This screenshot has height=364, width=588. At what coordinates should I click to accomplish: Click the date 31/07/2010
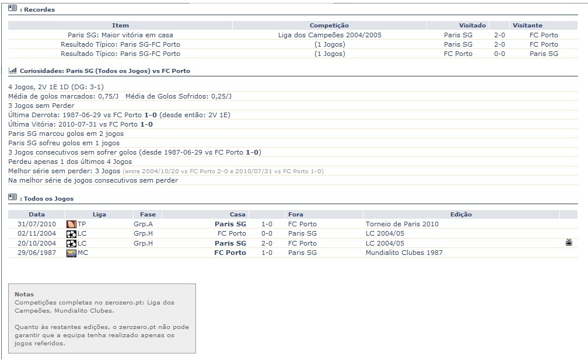[x=37, y=224]
